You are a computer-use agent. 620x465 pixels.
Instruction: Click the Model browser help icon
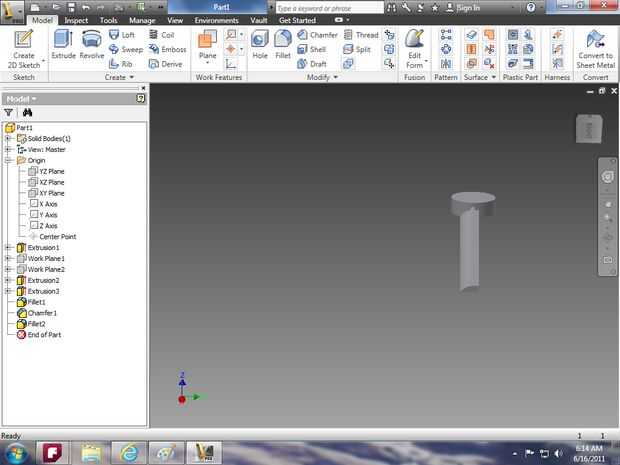pos(140,98)
